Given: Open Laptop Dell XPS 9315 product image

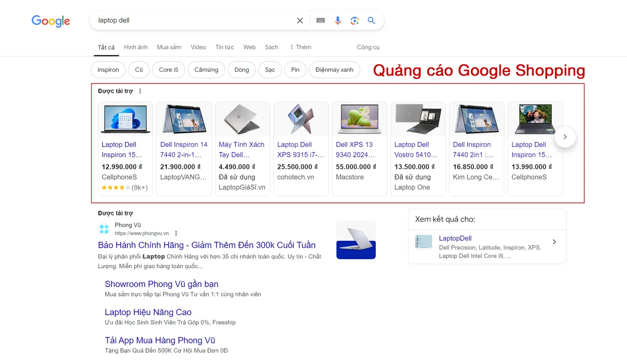Looking at the screenshot, I should (301, 119).
